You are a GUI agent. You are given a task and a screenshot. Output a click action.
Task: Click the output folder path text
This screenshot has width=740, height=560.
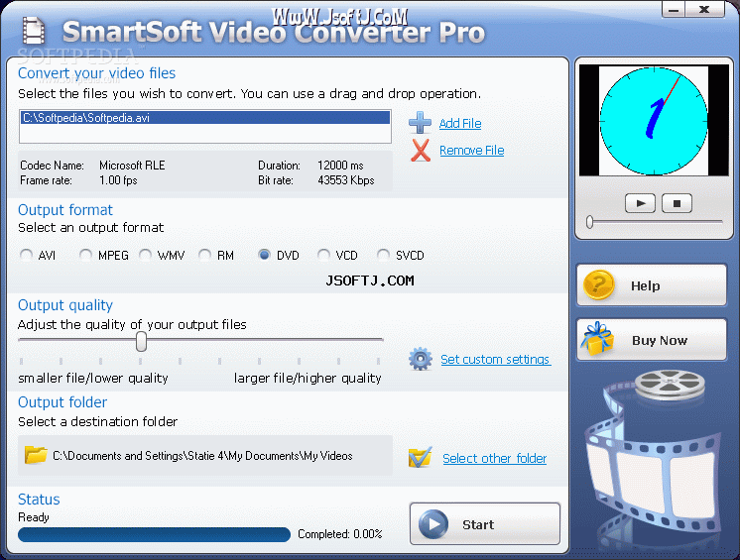point(202,456)
